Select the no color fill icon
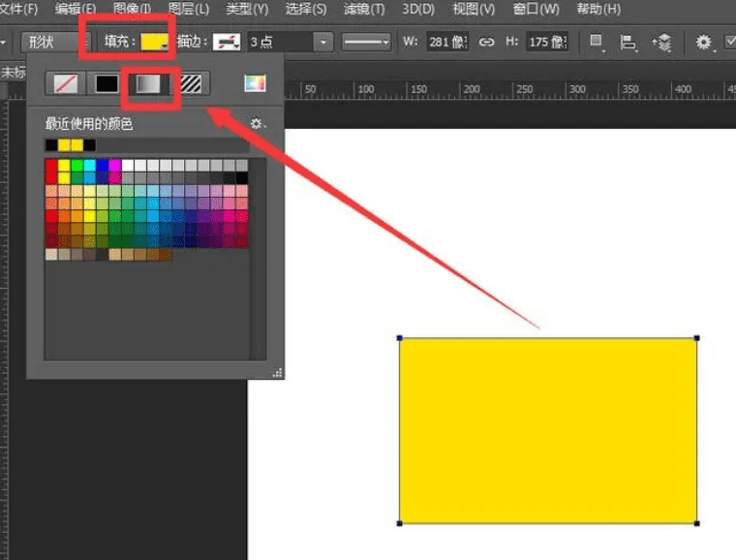 tap(66, 84)
